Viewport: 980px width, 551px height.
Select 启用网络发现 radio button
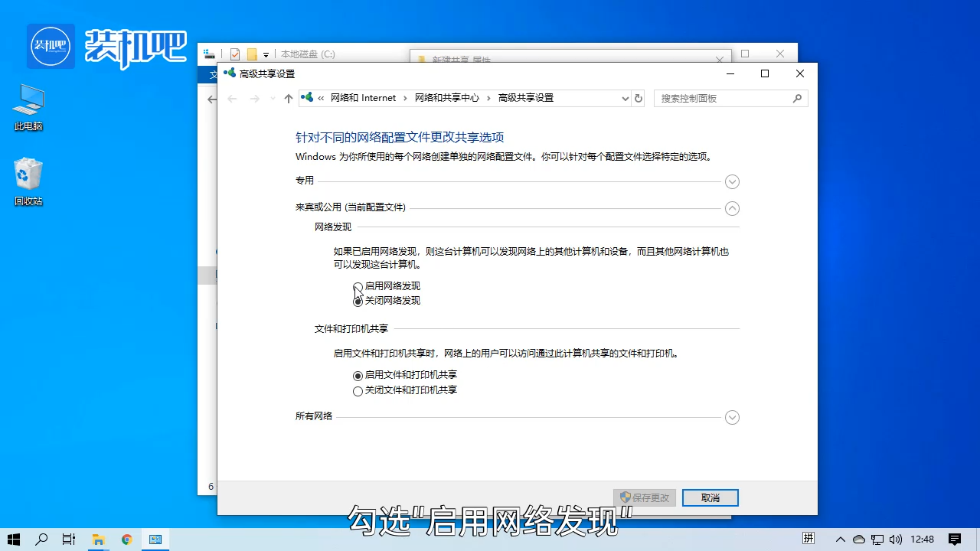[358, 285]
